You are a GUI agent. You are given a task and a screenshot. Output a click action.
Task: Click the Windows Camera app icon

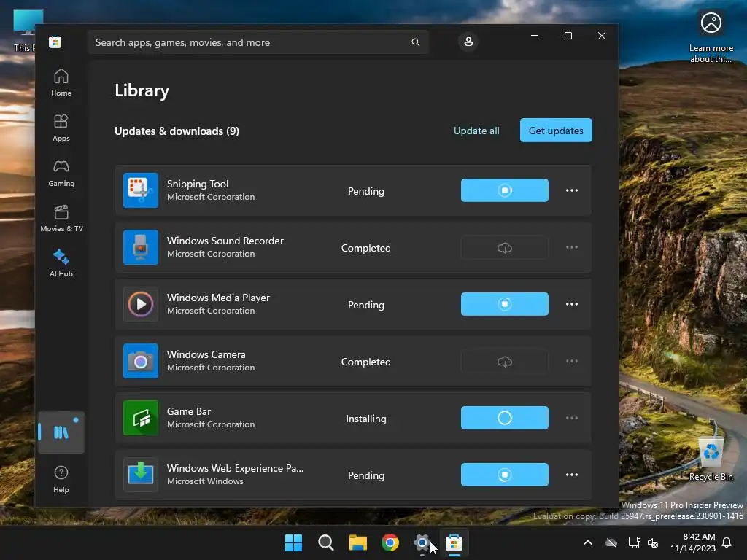[141, 361]
